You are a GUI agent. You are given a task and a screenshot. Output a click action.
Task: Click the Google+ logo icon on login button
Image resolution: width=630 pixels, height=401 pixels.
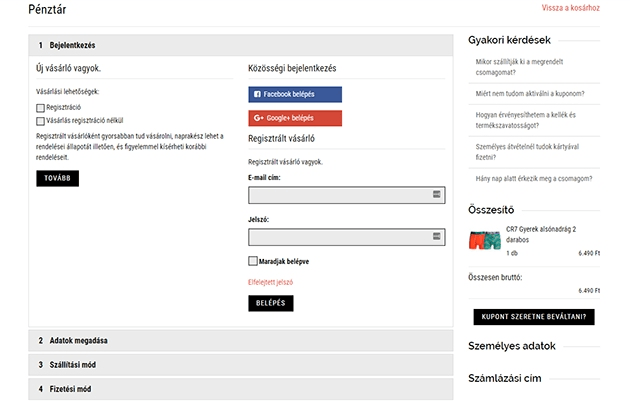(x=258, y=118)
